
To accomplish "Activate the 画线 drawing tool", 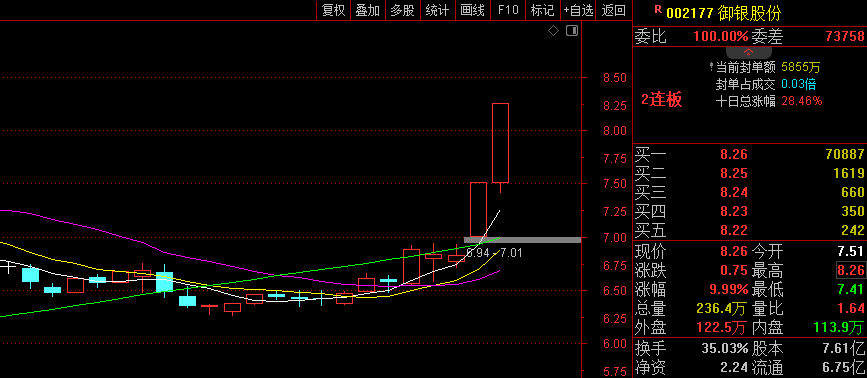I will pos(472,10).
